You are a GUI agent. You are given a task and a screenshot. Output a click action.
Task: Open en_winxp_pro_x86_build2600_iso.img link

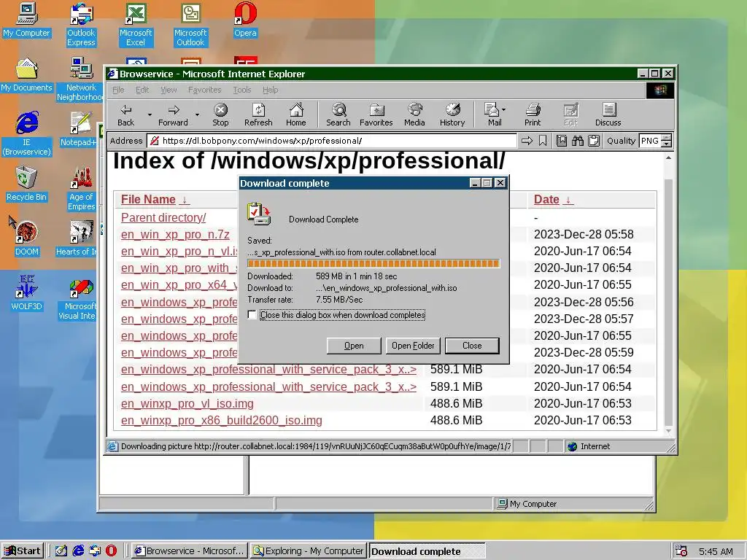pos(222,421)
